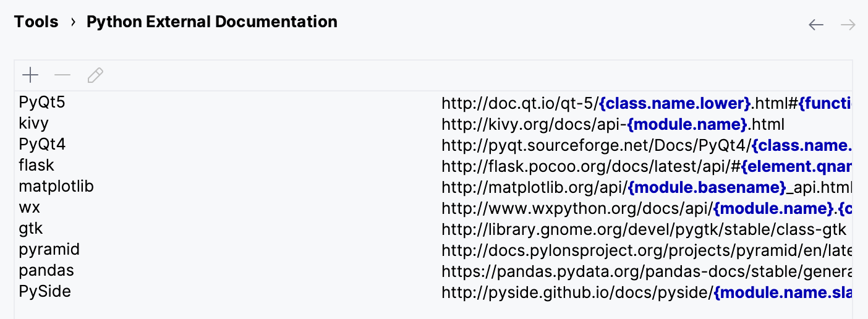Click the library.gnome.org pygtk URL pattern
The image size is (868, 319).
pyautogui.click(x=644, y=229)
